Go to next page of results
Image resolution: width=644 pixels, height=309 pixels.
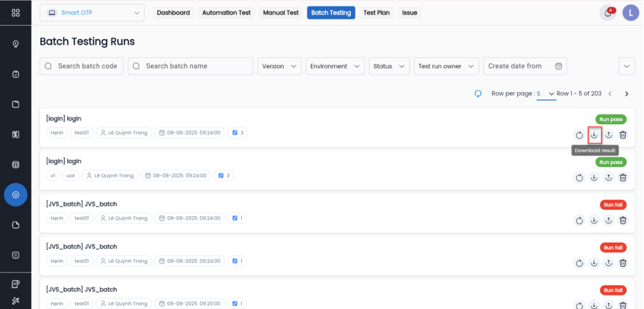626,94
